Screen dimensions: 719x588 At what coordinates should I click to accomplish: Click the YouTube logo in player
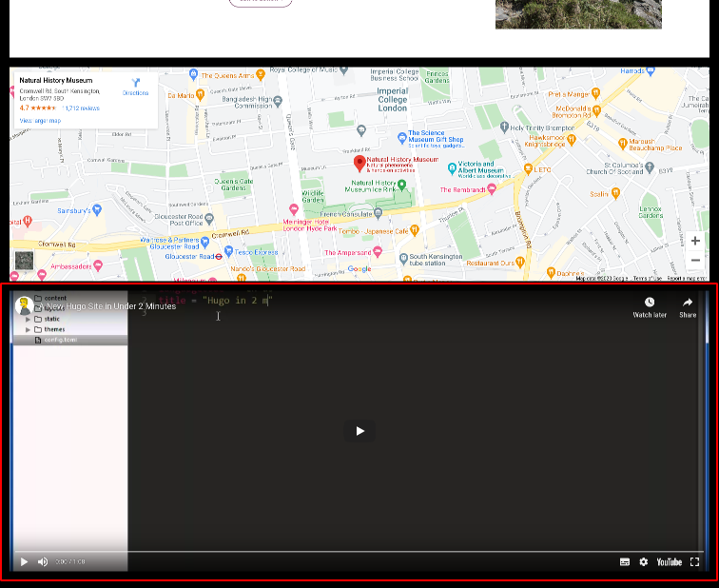(669, 562)
